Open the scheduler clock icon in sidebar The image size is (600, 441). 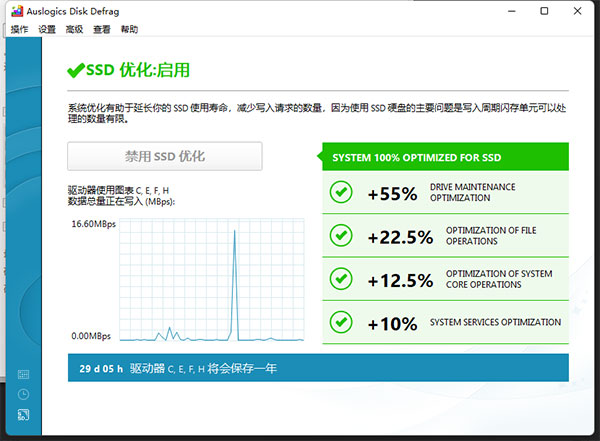point(23,394)
